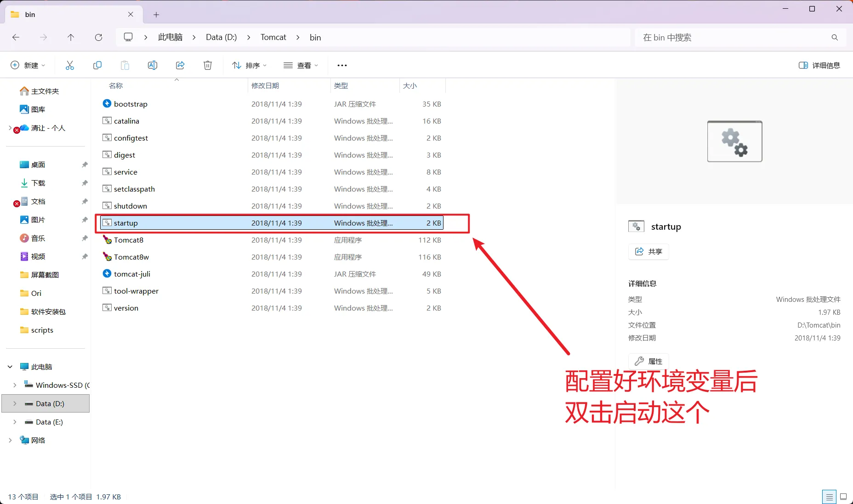Select the bootstrap JAR file icon
The height and width of the screenshot is (504, 853).
107,103
